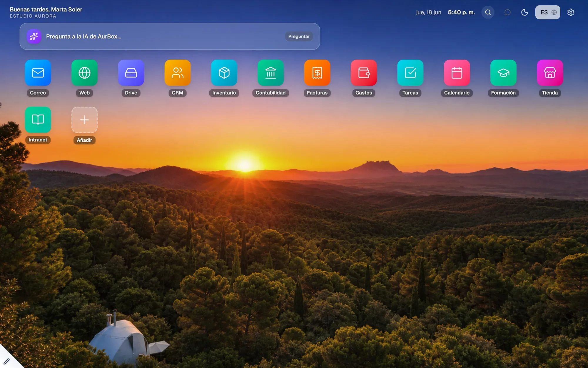Launch the Gastos wallet app icon
The height and width of the screenshot is (368, 588).
(x=364, y=73)
